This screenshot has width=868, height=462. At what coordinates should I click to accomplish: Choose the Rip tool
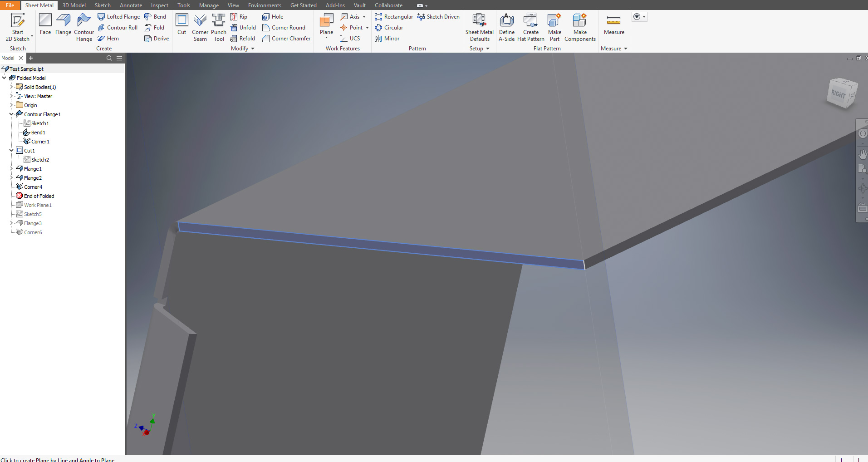[x=239, y=17]
